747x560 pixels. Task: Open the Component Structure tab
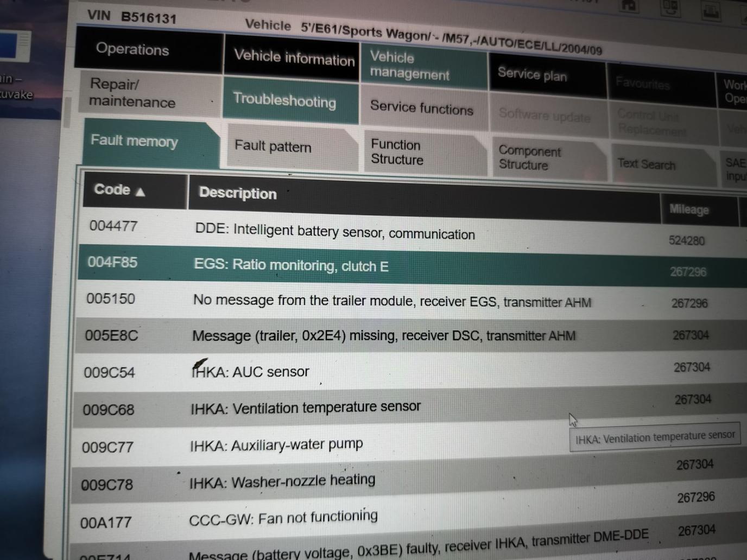pyautogui.click(x=529, y=158)
